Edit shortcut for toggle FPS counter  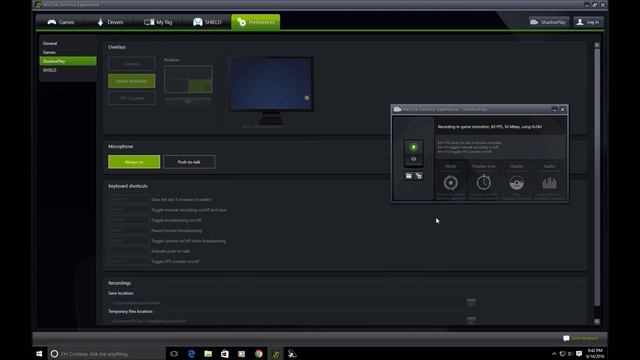click(x=129, y=261)
